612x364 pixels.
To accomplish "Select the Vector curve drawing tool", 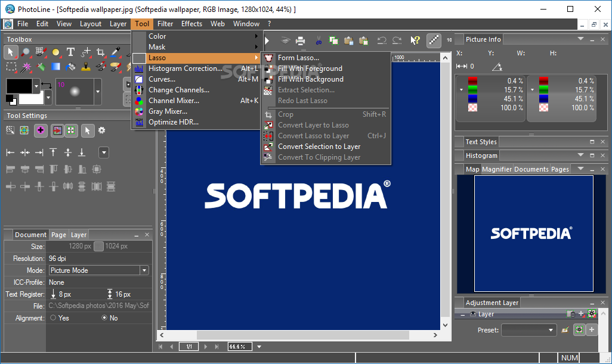I will [x=86, y=52].
